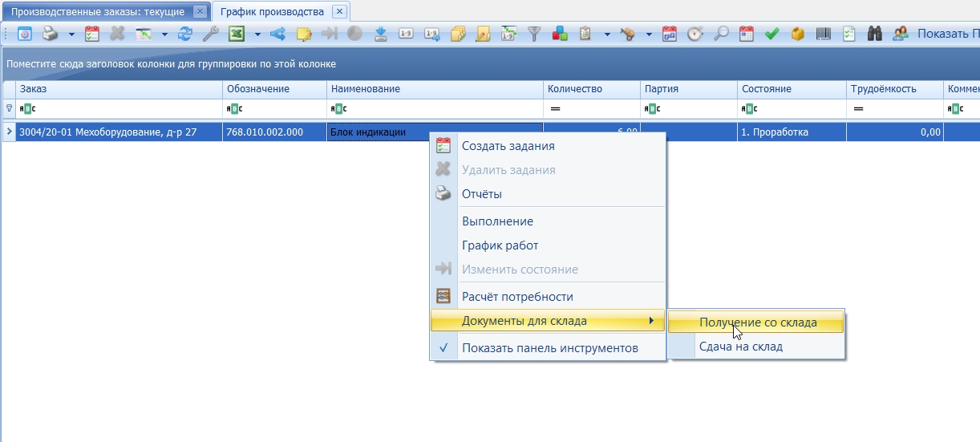This screenshot has width=980, height=442.
Task: Toggle 'Показать панель инструментов' menu option
Action: [549, 348]
